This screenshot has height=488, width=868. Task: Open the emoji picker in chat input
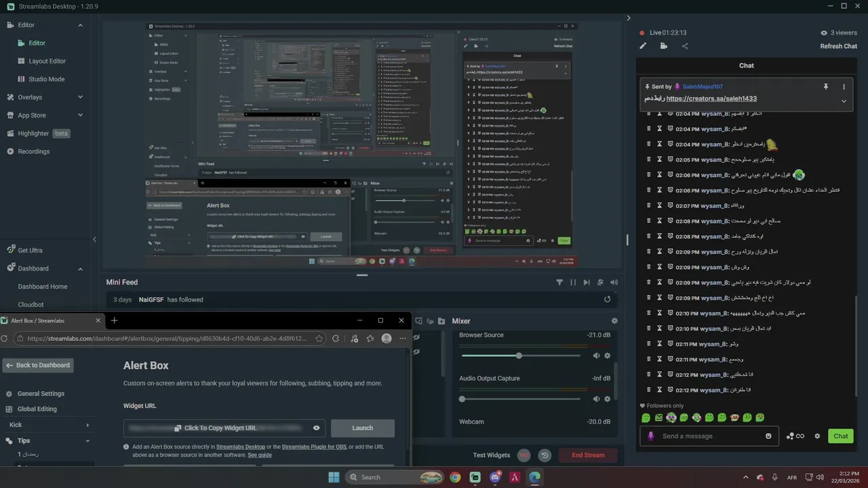point(768,436)
